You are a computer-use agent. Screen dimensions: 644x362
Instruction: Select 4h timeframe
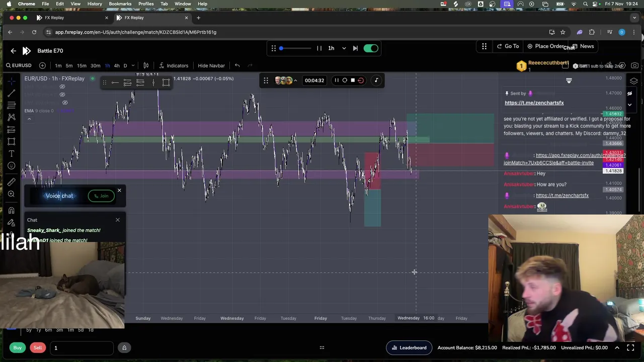[x=117, y=65]
